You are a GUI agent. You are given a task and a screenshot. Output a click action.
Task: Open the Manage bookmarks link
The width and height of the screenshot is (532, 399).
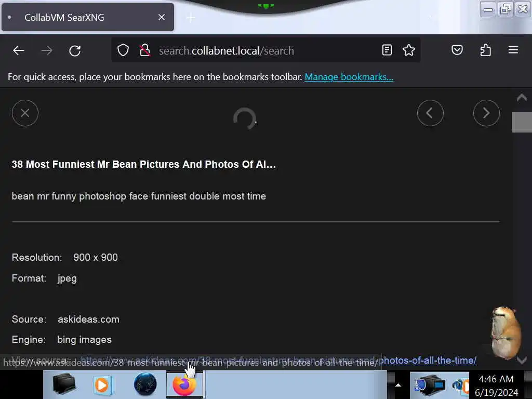[x=349, y=77]
